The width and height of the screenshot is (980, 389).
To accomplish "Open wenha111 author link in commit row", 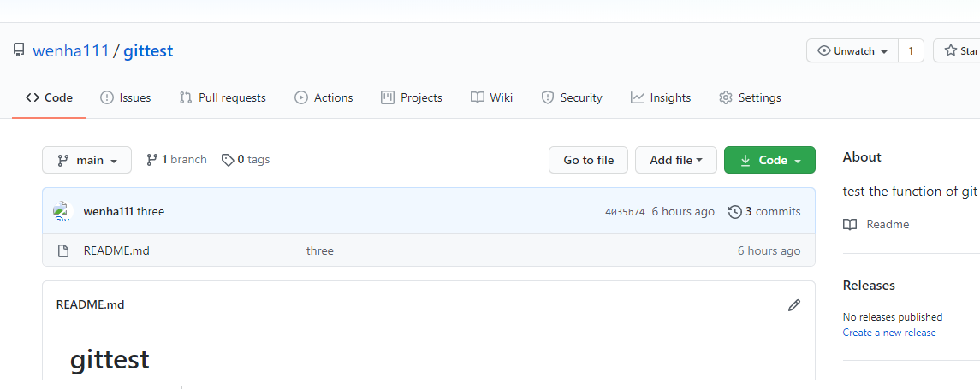I will (108, 212).
